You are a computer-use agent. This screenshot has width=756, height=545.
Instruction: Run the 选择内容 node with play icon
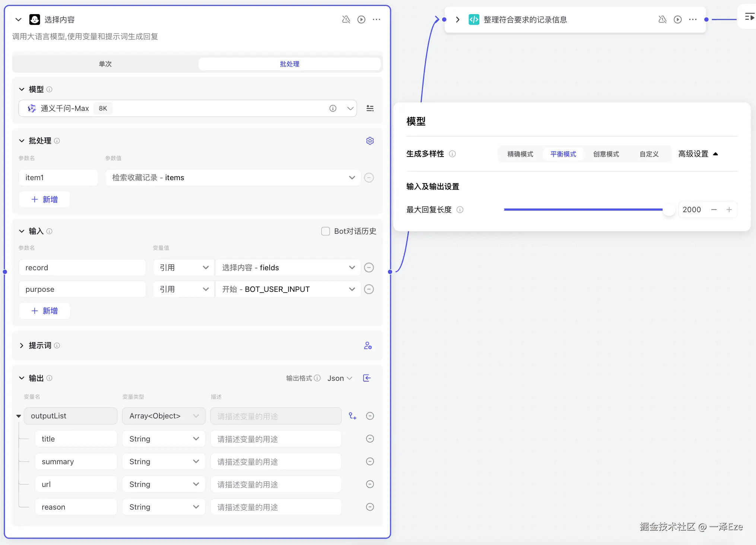[361, 19]
